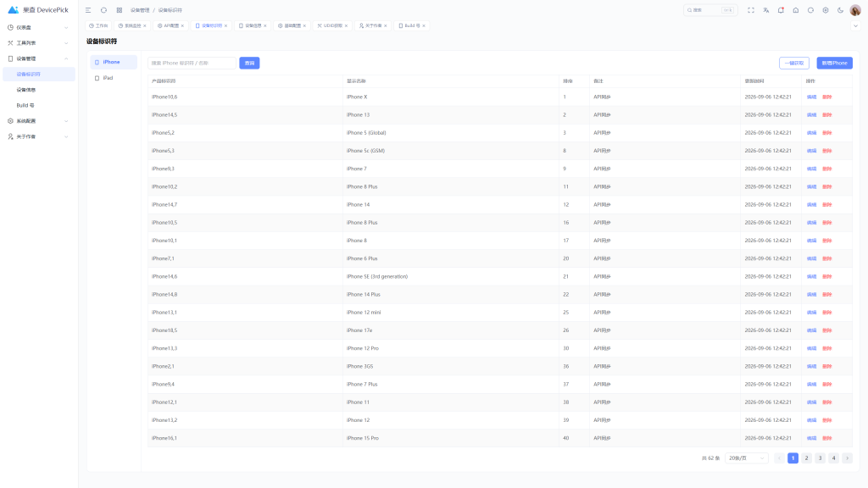868x488 pixels.
Task: Click the 设备管理 breadcrumb
Action: point(140,10)
